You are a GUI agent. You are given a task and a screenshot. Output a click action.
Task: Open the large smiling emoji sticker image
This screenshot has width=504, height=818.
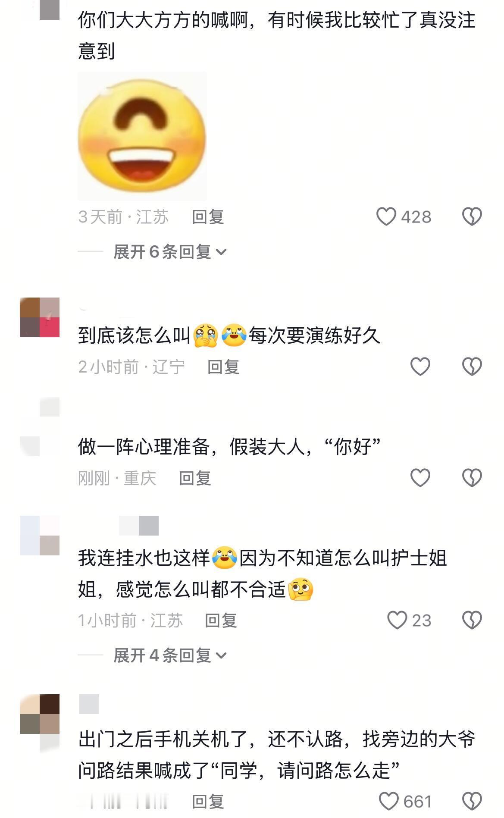click(x=142, y=136)
